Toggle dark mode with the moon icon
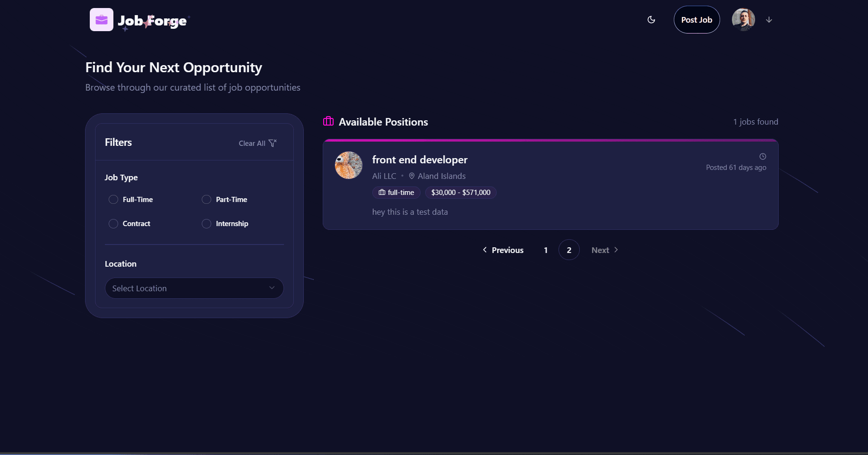This screenshot has height=455, width=868. click(651, 20)
